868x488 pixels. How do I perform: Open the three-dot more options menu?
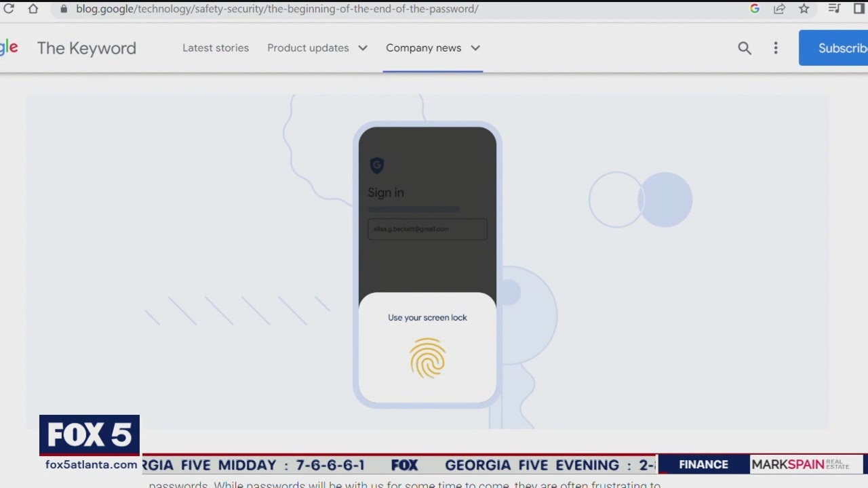tap(776, 48)
